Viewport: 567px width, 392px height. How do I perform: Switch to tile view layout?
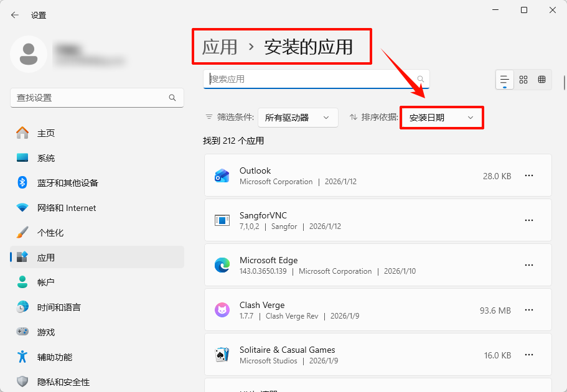pos(523,80)
